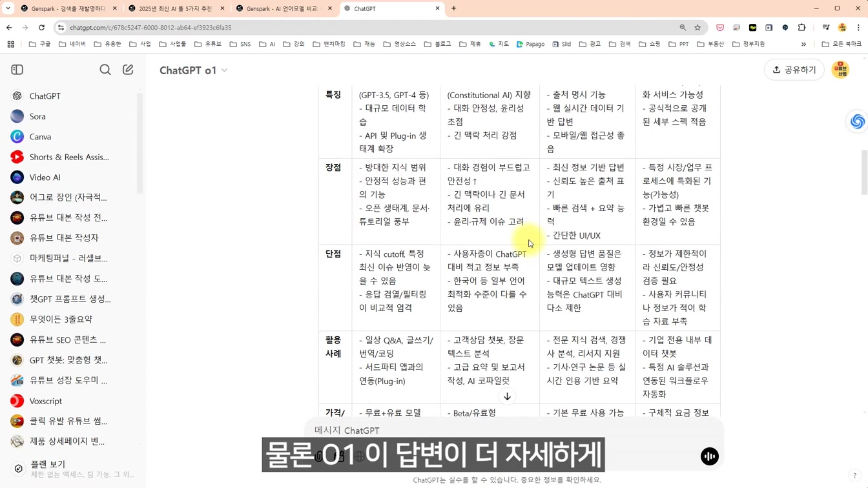Open the 벤치마킹 bookmark folder
This screenshot has height=488, width=868.
329,45
